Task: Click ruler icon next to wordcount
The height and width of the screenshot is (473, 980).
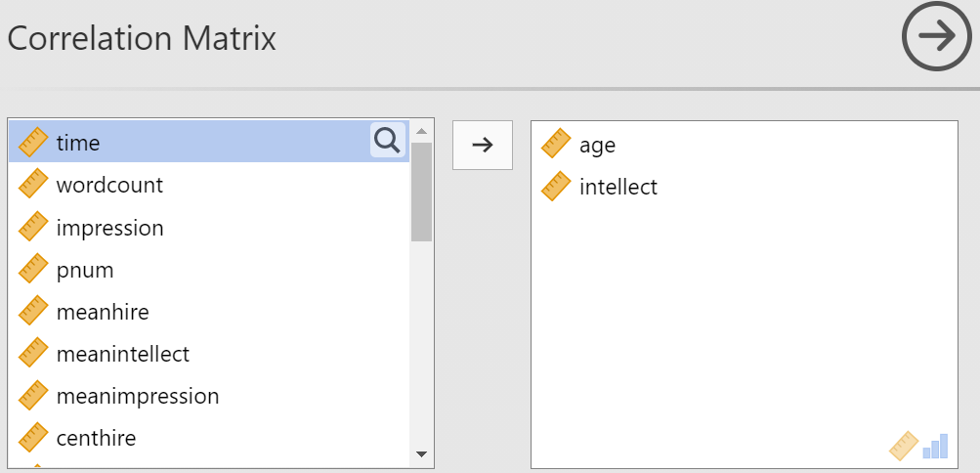Action: pyautogui.click(x=33, y=185)
